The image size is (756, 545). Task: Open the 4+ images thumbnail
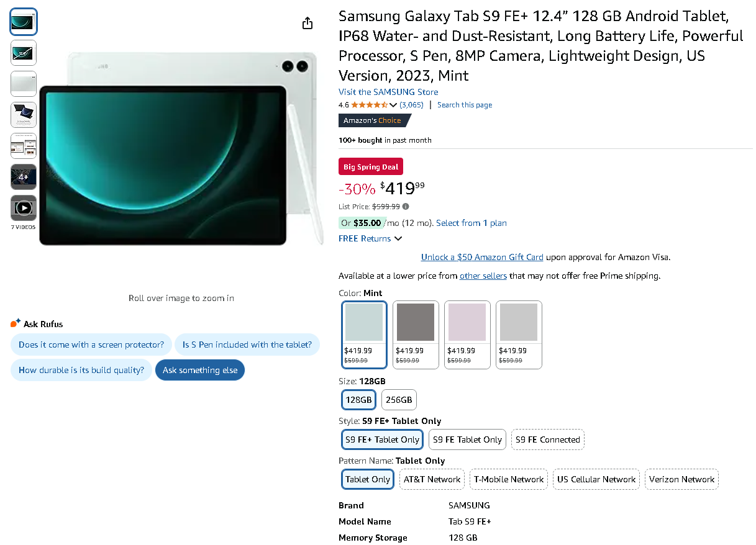23,177
